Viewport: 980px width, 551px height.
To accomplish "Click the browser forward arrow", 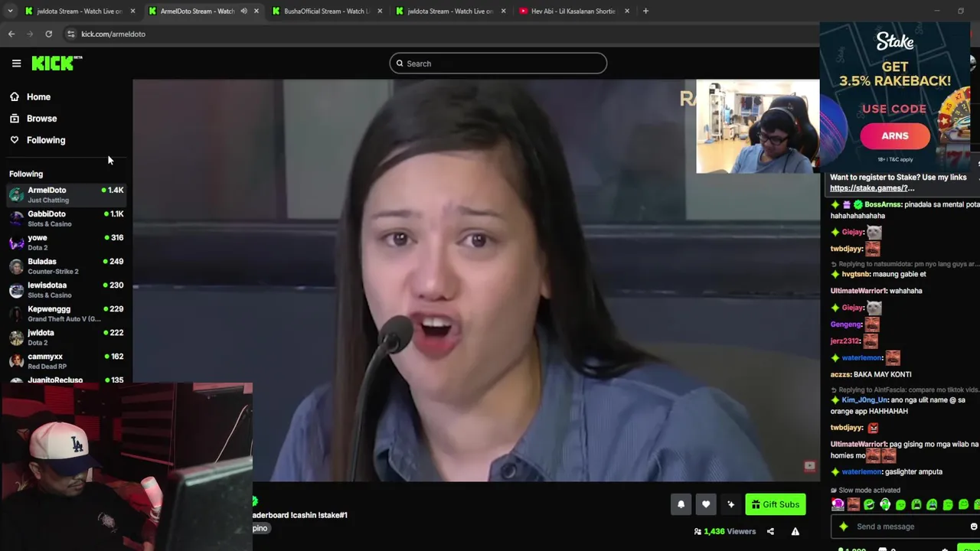I will (30, 34).
